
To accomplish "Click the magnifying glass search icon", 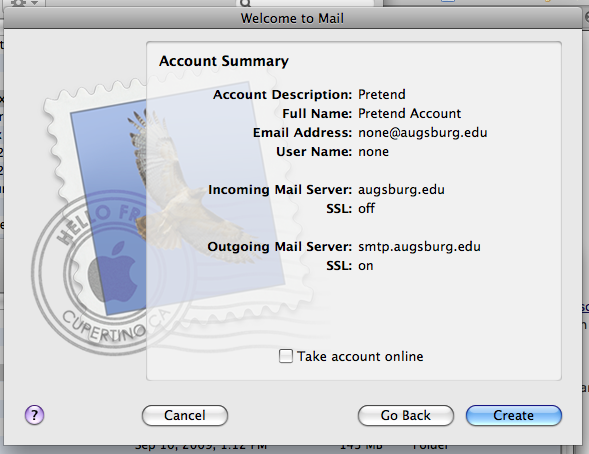I will tap(245, 3).
